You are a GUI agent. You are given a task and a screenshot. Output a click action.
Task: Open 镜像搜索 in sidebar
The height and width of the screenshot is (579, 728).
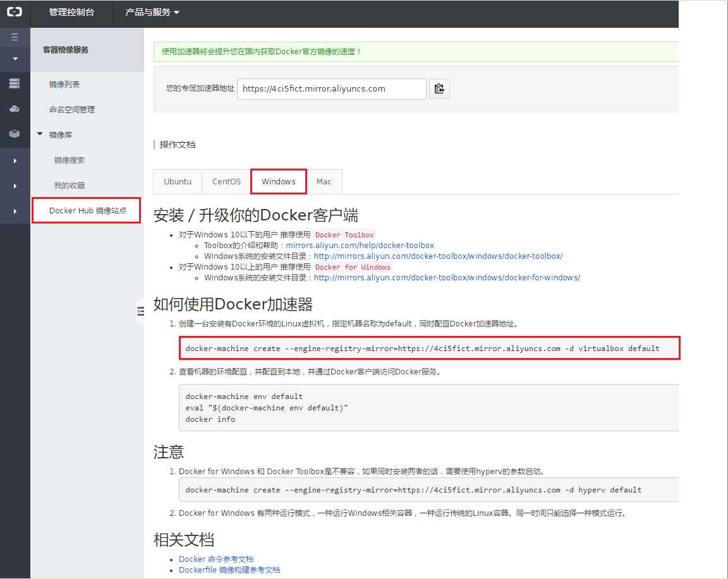[69, 160]
